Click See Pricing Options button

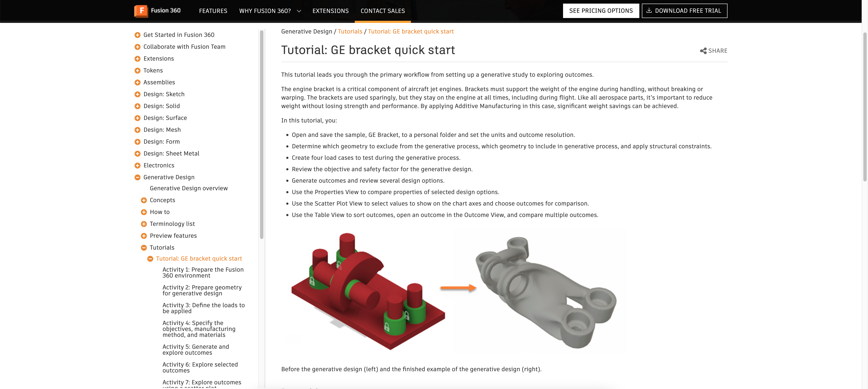[601, 11]
